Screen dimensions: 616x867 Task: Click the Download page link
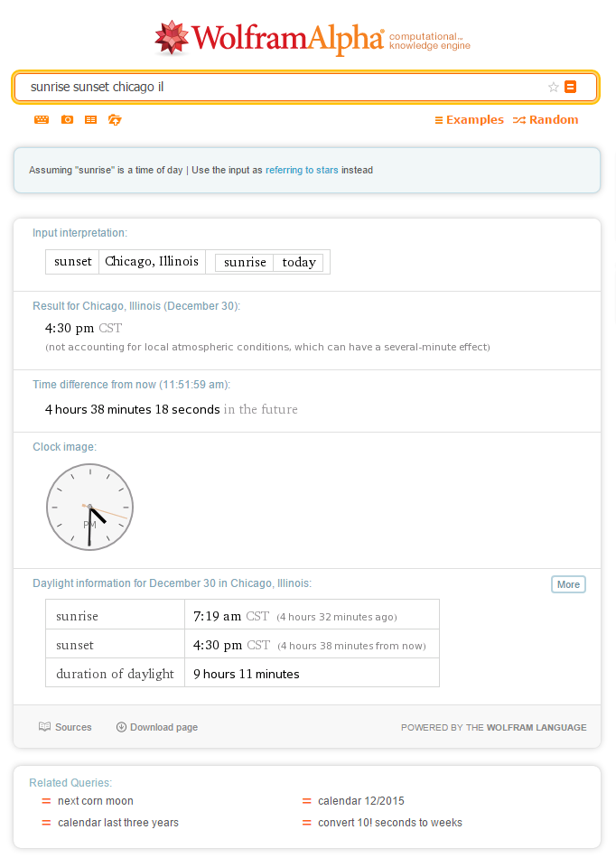pyautogui.click(x=157, y=727)
